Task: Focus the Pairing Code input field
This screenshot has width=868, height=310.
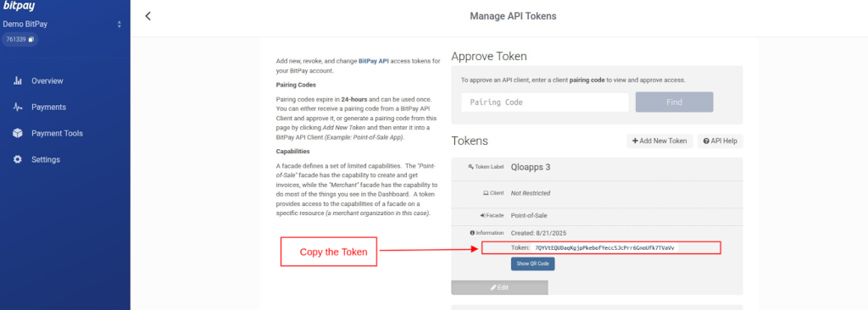Action: [x=545, y=102]
